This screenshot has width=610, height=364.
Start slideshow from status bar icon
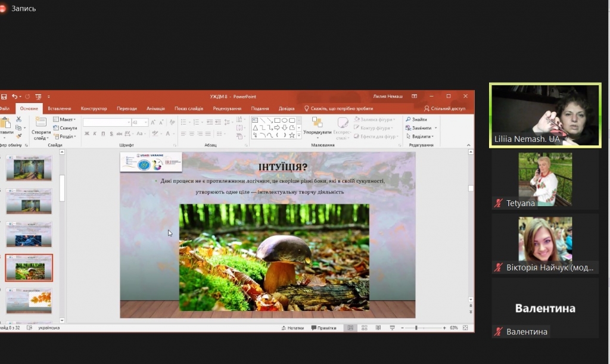[x=392, y=328]
